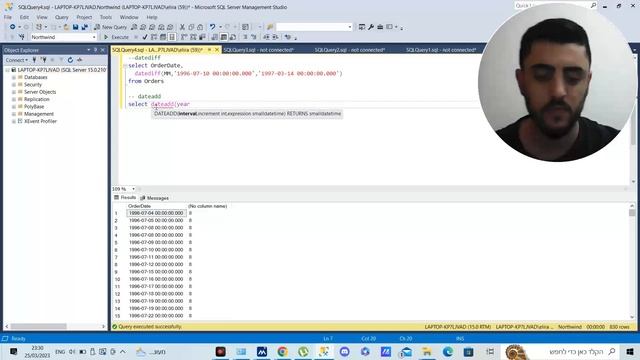This screenshot has height=360, width=640.
Task: Click the Parse checkmark icon
Action: [x=145, y=37]
